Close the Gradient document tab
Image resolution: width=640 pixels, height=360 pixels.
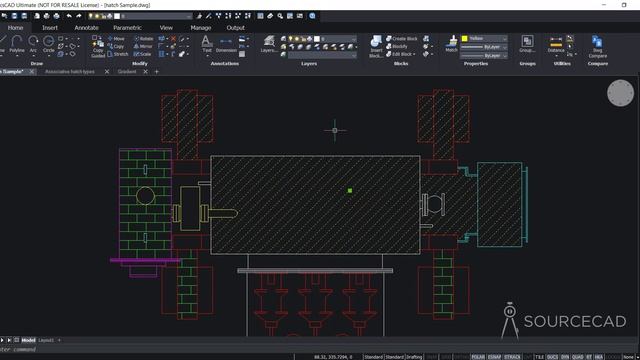point(146,71)
